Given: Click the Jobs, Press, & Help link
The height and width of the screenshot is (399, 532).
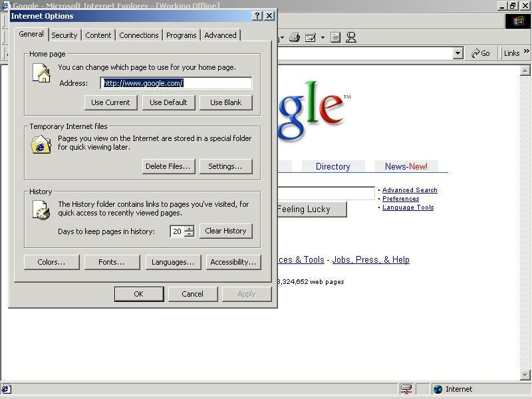Looking at the screenshot, I should (x=371, y=259).
